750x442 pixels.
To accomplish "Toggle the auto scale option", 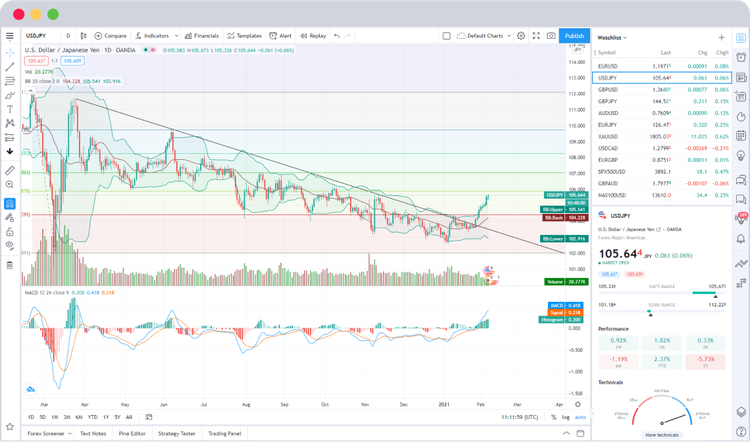I will tap(581, 417).
